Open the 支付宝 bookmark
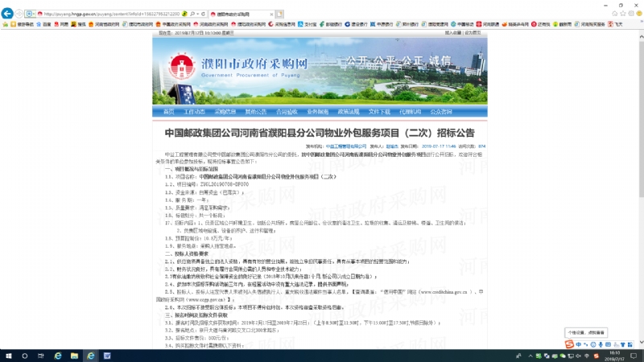This screenshot has height=362, width=644. coord(308,24)
